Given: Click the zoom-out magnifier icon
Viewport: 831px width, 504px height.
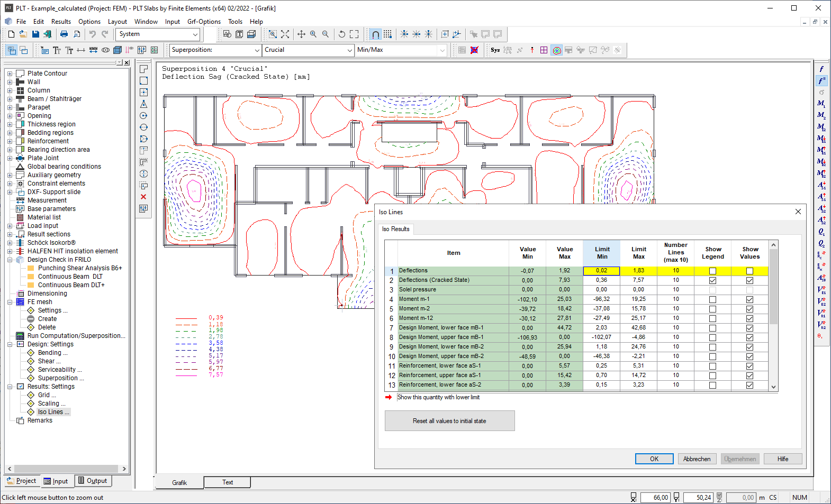Looking at the screenshot, I should click(326, 34).
